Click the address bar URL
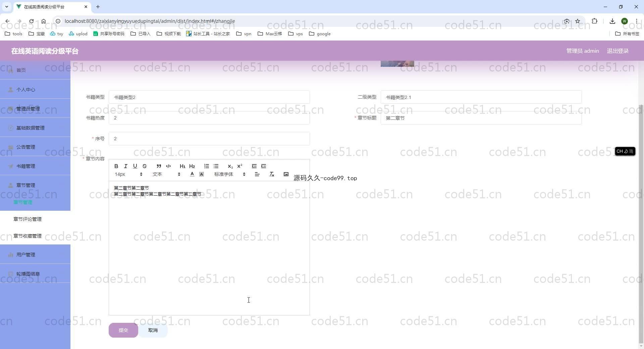The width and height of the screenshot is (644, 349). 150,21
